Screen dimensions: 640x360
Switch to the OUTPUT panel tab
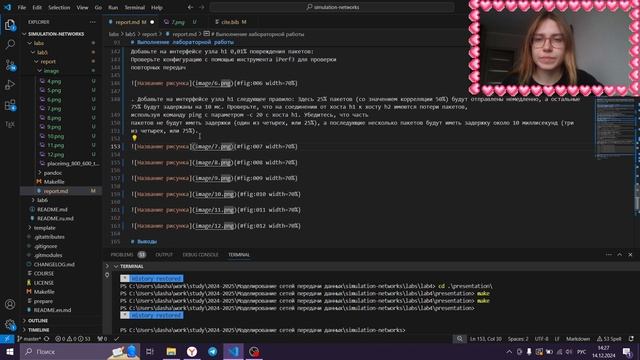pos(164,255)
